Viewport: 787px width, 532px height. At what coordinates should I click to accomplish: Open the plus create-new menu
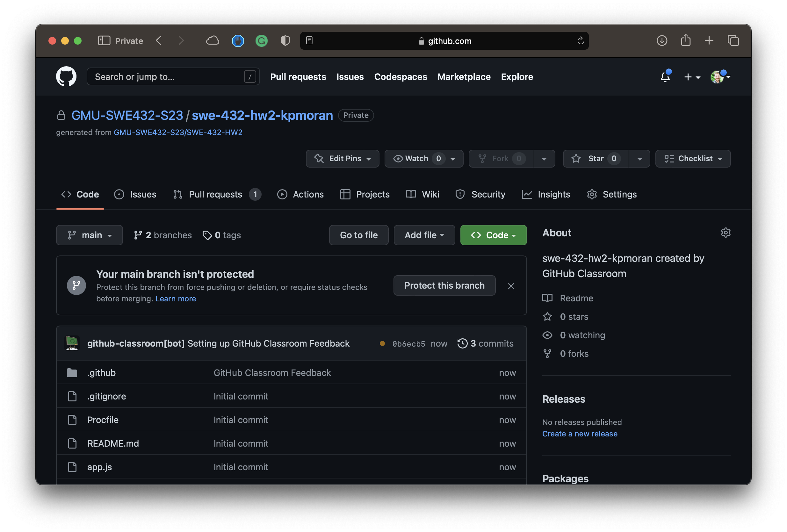[x=691, y=77]
